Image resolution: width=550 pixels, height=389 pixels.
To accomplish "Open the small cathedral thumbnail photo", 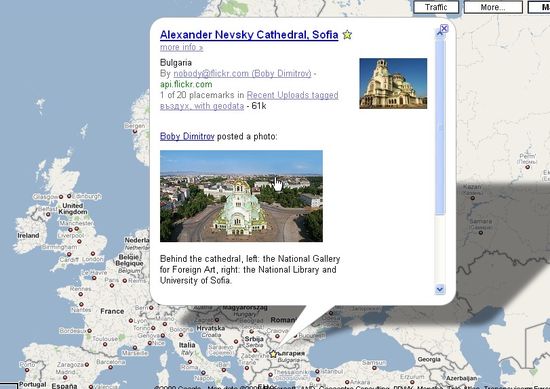I will (393, 83).
